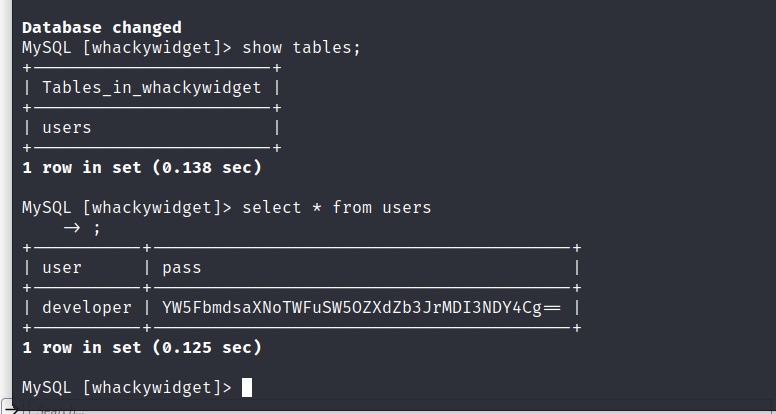This screenshot has height=414, width=776.
Task: Click the 'show tables;' command text
Action: coord(301,47)
